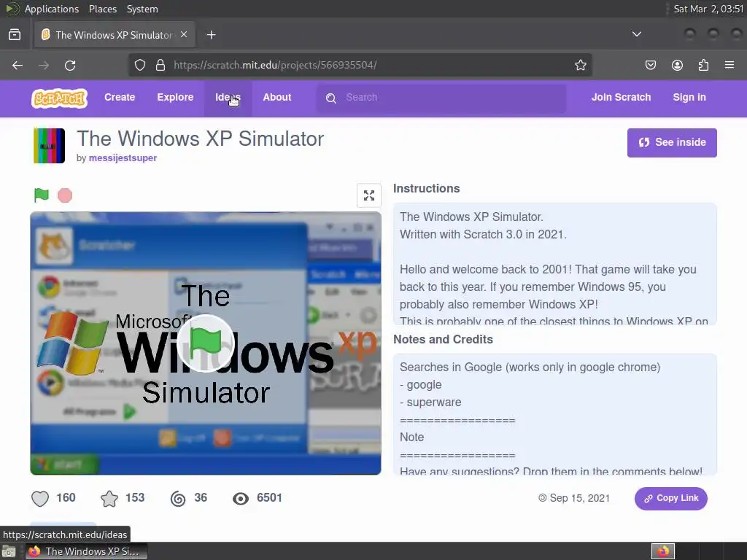Open the Ideas page in navbar
Viewport: 747px width, 560px height.
228,97
